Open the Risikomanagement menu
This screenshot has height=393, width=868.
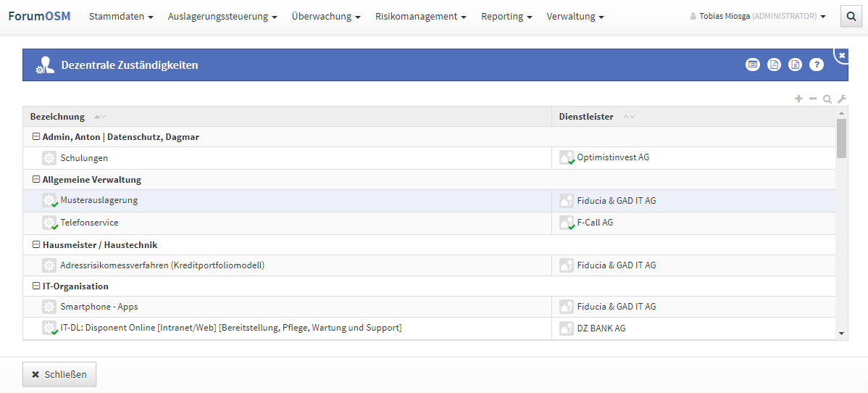click(x=420, y=17)
